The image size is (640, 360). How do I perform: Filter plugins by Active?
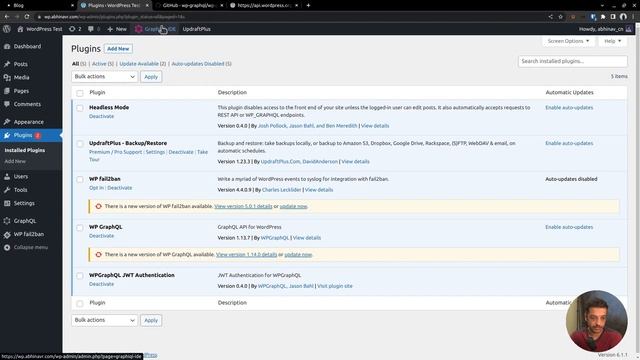point(103,64)
